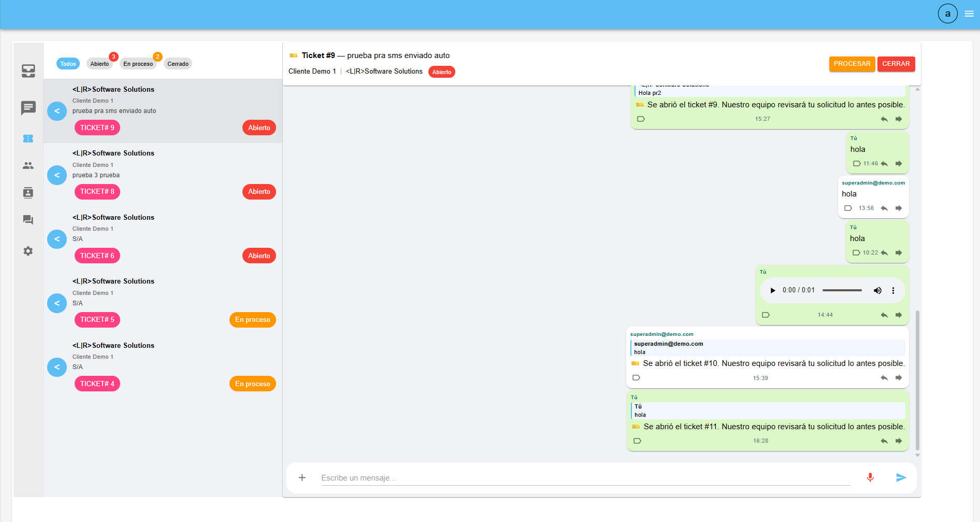This screenshot has height=522, width=980.
Task: Filter tickets by En proceso
Action: pos(138,64)
